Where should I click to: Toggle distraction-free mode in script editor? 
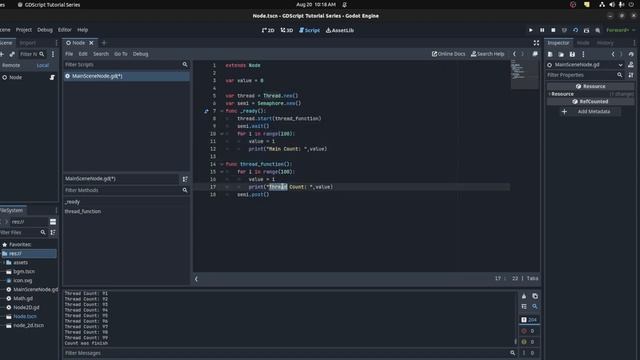(536, 43)
